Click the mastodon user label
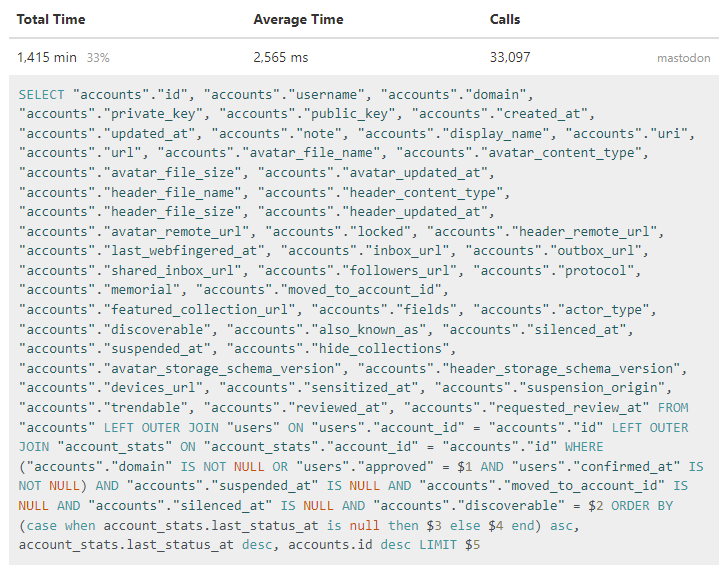The width and height of the screenshot is (728, 575). [683, 58]
